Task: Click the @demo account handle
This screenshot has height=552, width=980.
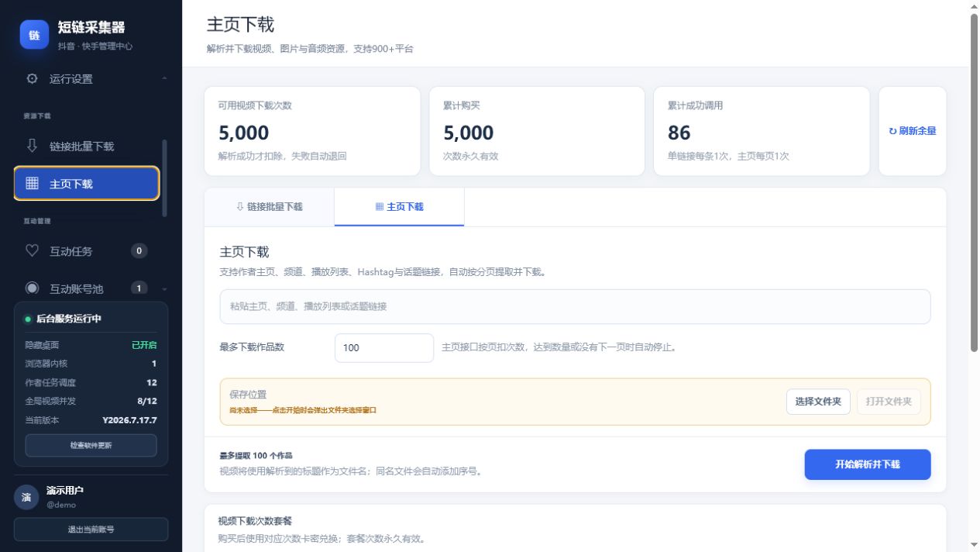Action: coord(61,505)
